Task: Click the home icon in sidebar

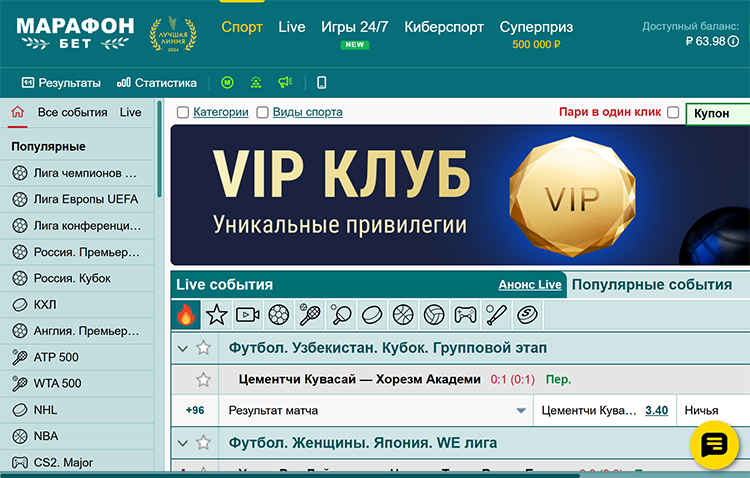Action: 18,112
